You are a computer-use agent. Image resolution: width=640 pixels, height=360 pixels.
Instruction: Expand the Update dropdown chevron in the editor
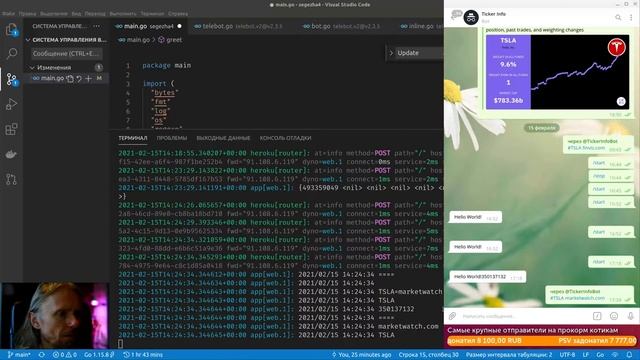click(x=391, y=53)
